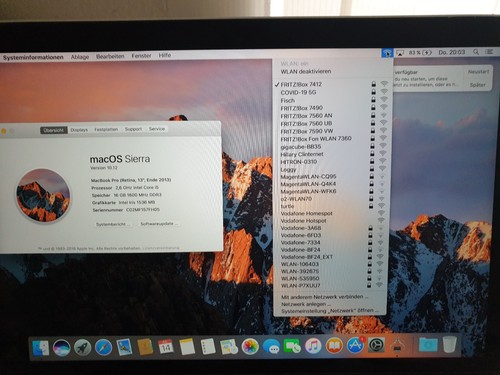Click the System Information icon in Dock
The height and width of the screenshot is (375, 500).
[397, 345]
